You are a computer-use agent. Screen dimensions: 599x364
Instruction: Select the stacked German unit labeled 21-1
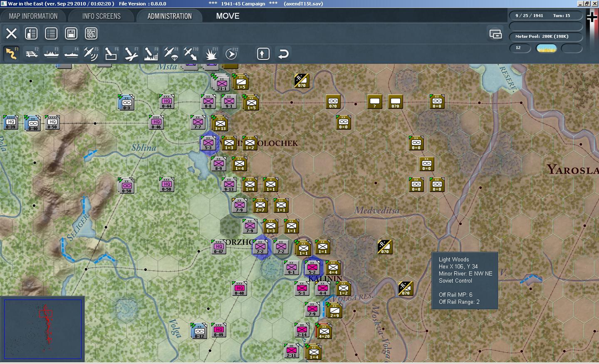coord(221,83)
